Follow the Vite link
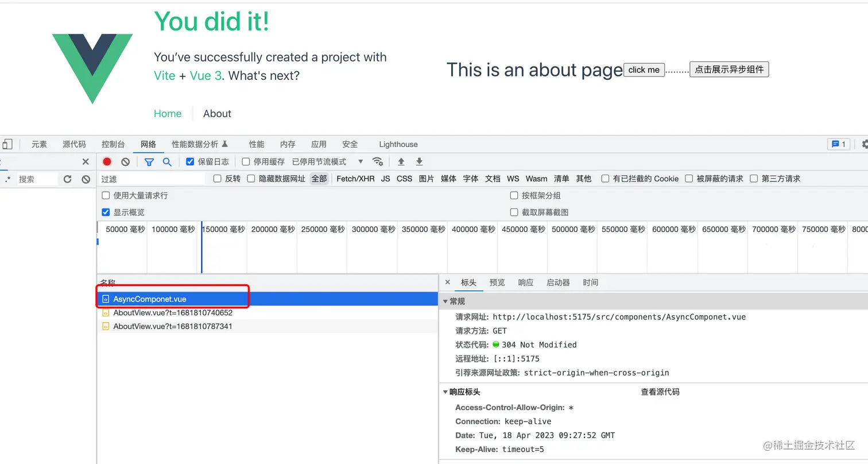Viewport: 868px width, 464px height. pyautogui.click(x=164, y=76)
